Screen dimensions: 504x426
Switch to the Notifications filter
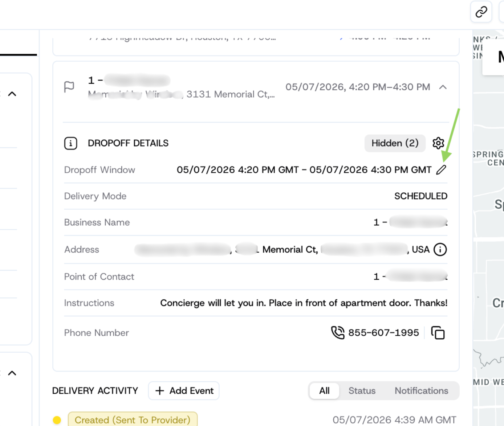421,391
